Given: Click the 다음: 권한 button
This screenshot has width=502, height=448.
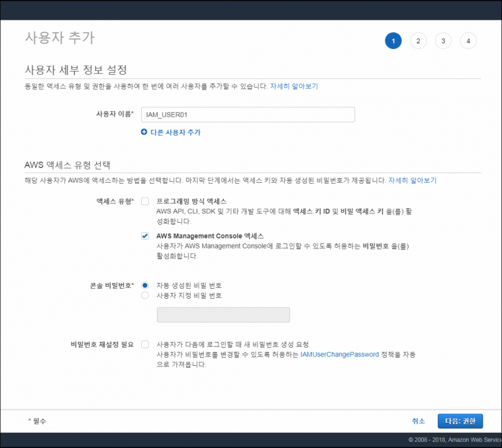Looking at the screenshot, I should (x=460, y=421).
